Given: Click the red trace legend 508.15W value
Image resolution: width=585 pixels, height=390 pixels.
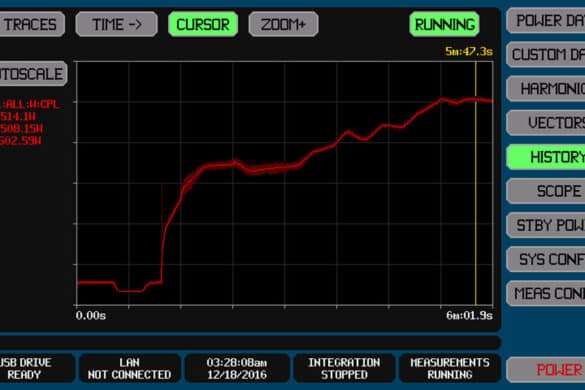Looking at the screenshot, I should click(x=21, y=129).
